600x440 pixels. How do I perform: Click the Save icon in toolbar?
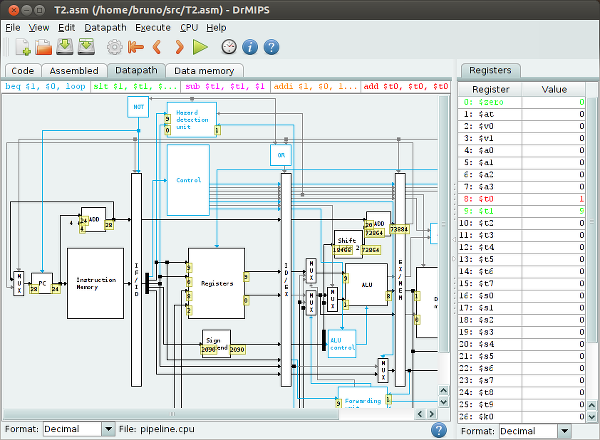pos(66,47)
